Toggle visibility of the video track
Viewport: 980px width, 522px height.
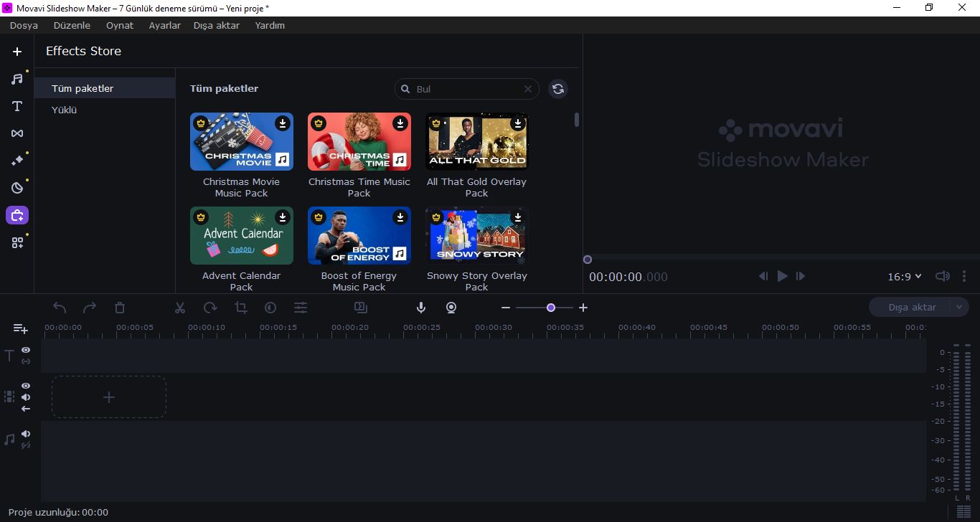[26, 386]
